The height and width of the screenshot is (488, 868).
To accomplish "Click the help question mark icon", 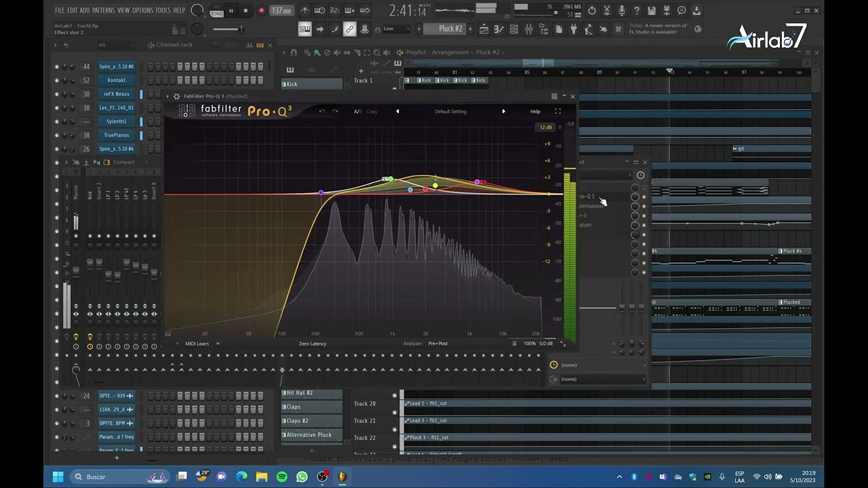I will [x=637, y=11].
